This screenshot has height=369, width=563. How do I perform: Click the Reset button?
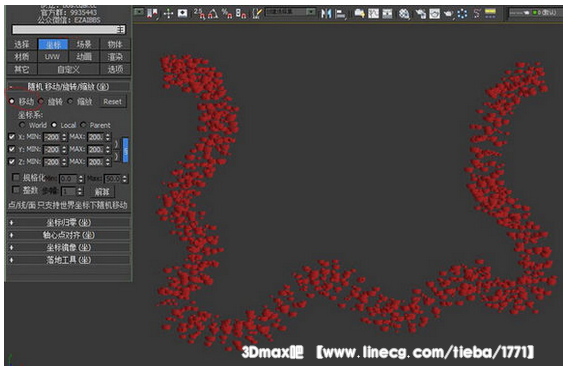coord(112,102)
